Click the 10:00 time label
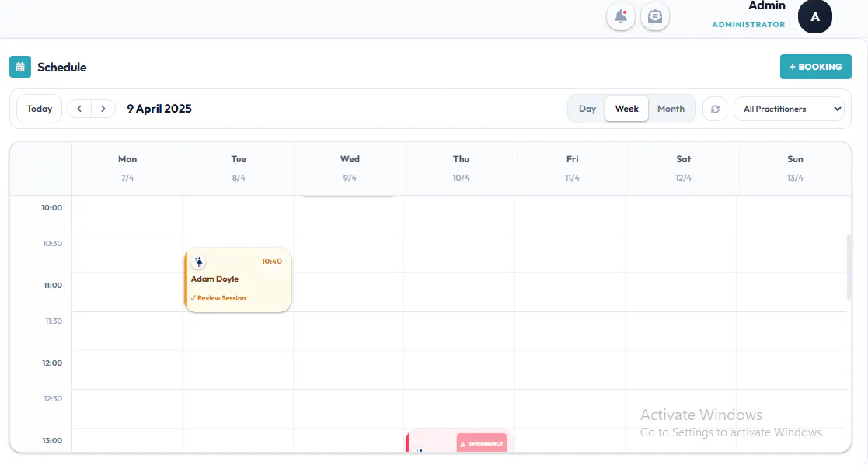The image size is (868, 465). tap(51, 208)
